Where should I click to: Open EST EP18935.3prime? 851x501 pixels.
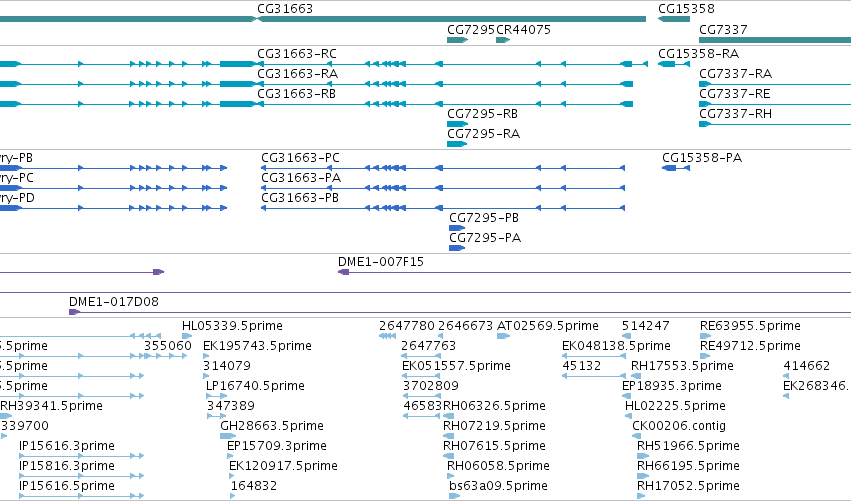point(672,386)
